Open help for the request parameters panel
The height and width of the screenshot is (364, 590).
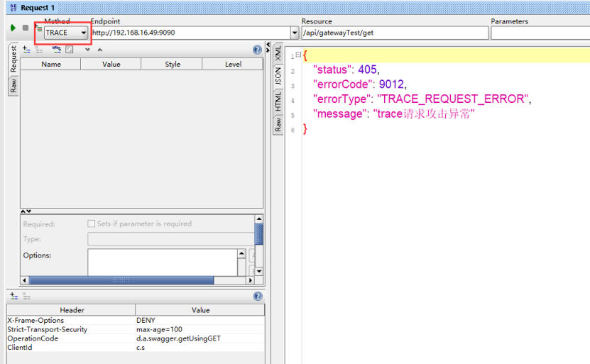(257, 50)
